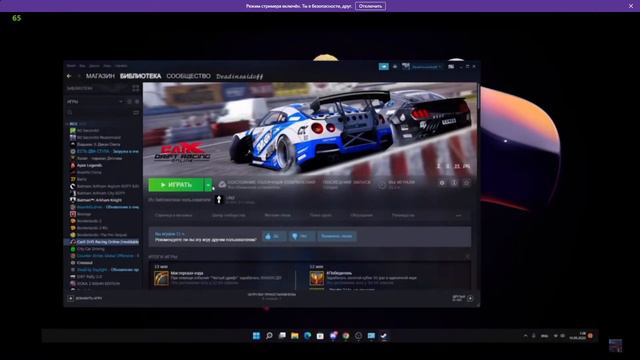
Task: Open the Победитель achievement icon
Action: 316,278
